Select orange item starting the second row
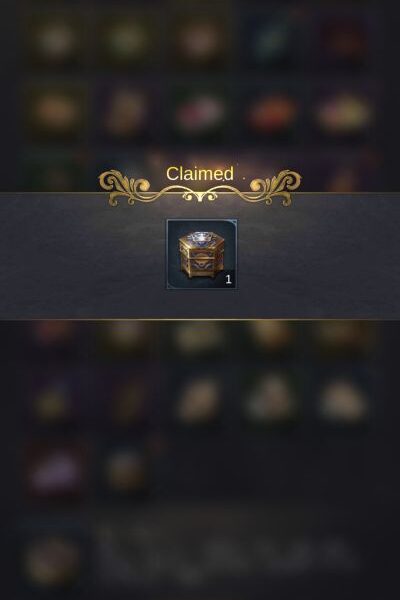 point(56,111)
